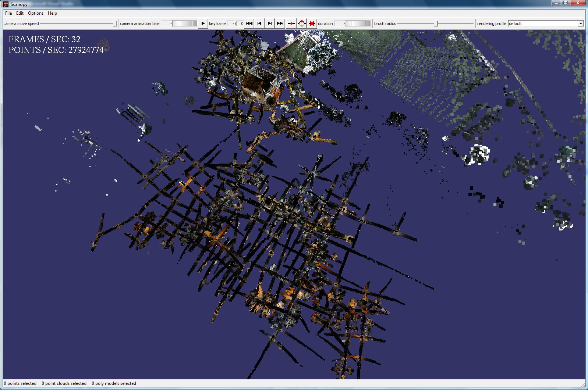
Task: Click the brush radius slider handle
Action: pos(436,24)
